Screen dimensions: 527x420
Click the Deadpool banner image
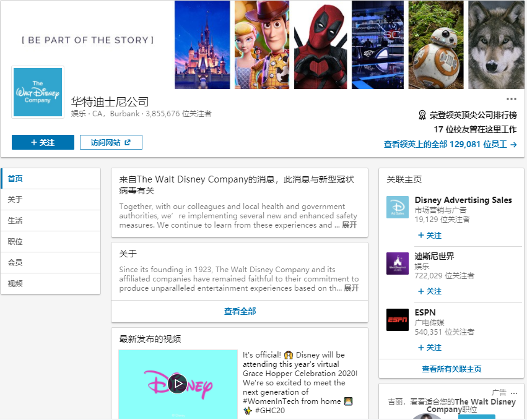pyautogui.click(x=320, y=45)
